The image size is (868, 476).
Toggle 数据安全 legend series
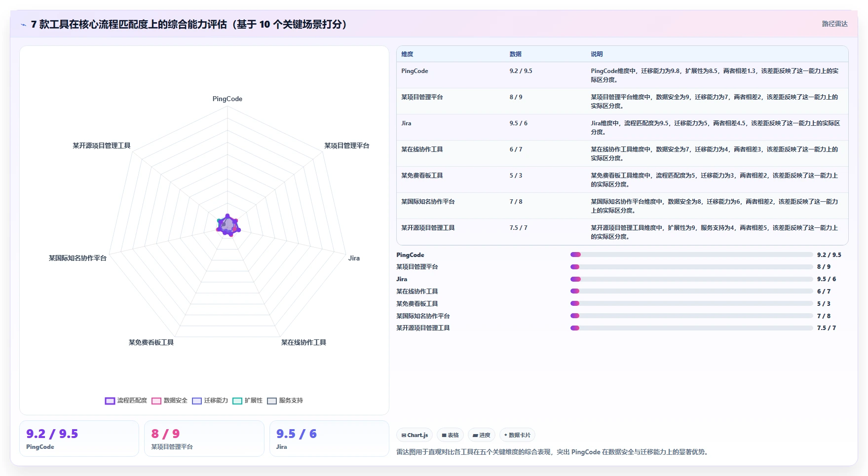pyautogui.click(x=169, y=401)
